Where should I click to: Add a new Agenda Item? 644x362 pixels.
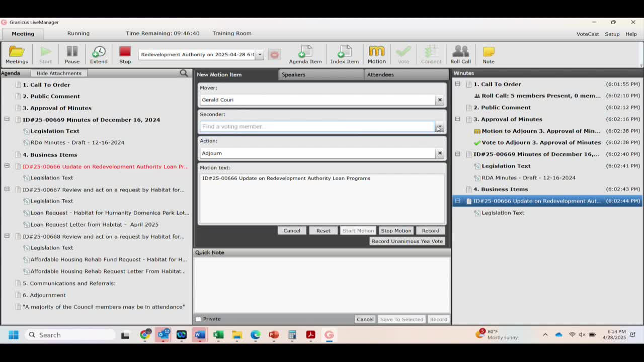click(305, 54)
